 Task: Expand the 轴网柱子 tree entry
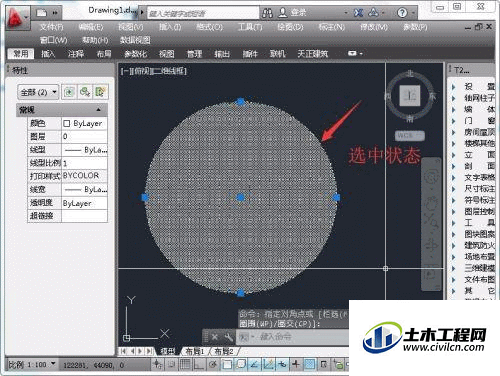pos(453,98)
